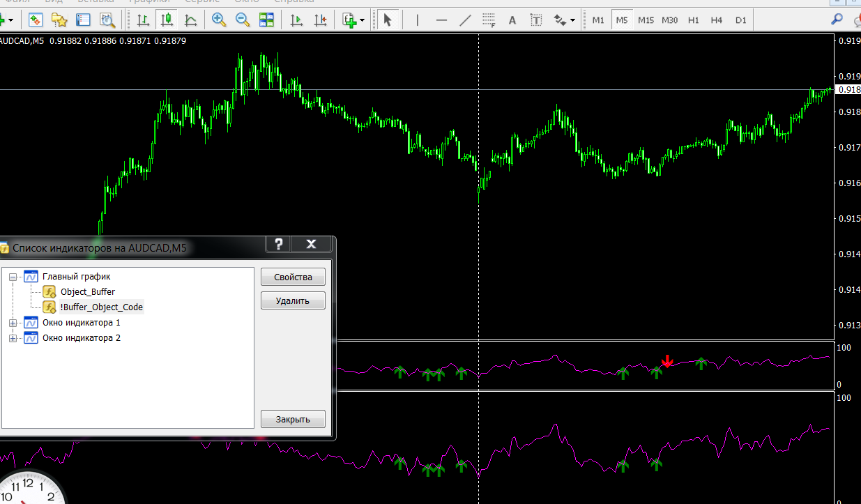
Task: Open the Navigator folder-star icon
Action: [x=59, y=20]
